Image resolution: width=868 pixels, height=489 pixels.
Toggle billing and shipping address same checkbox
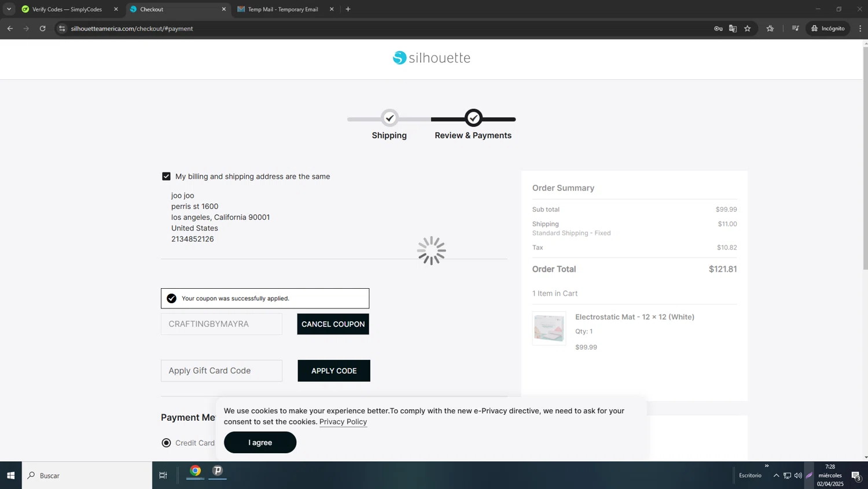point(166,177)
